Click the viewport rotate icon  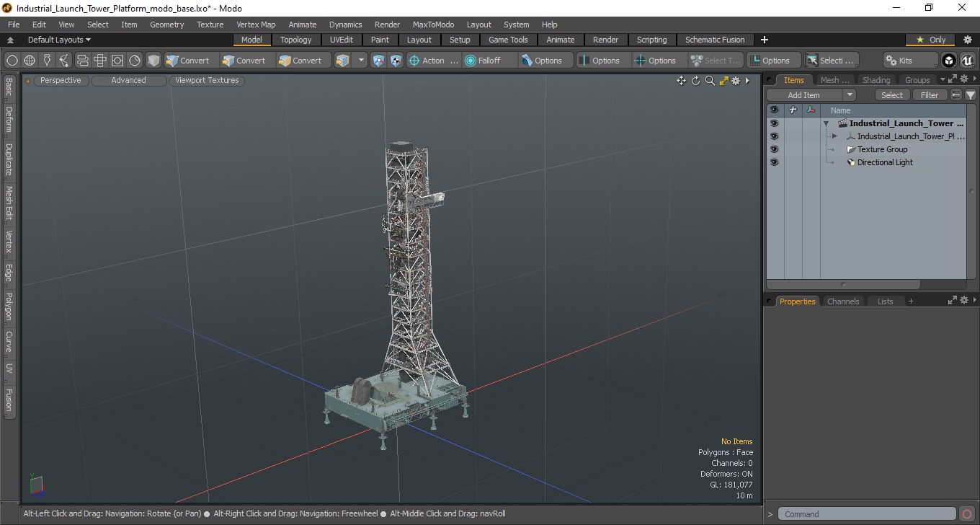point(695,81)
